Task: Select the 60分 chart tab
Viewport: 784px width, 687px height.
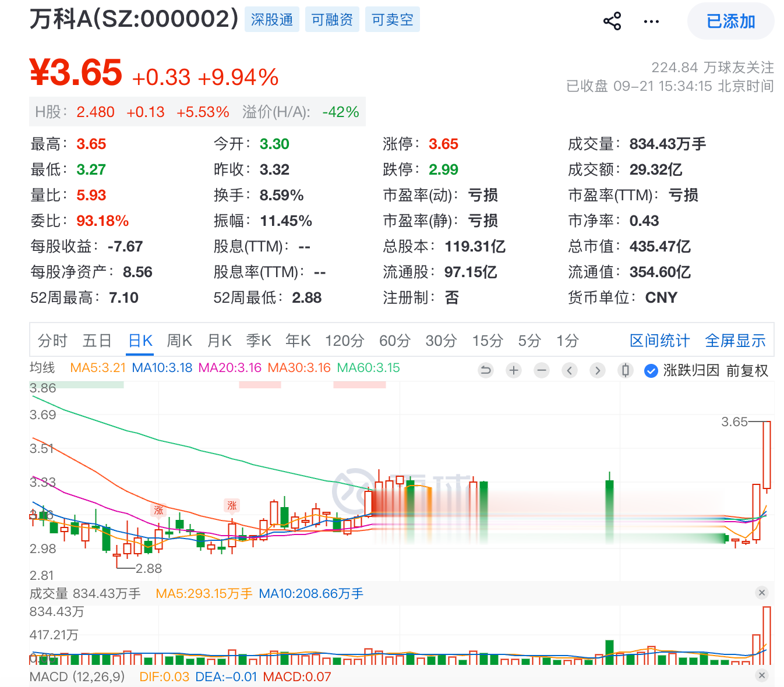Action: 395,341
